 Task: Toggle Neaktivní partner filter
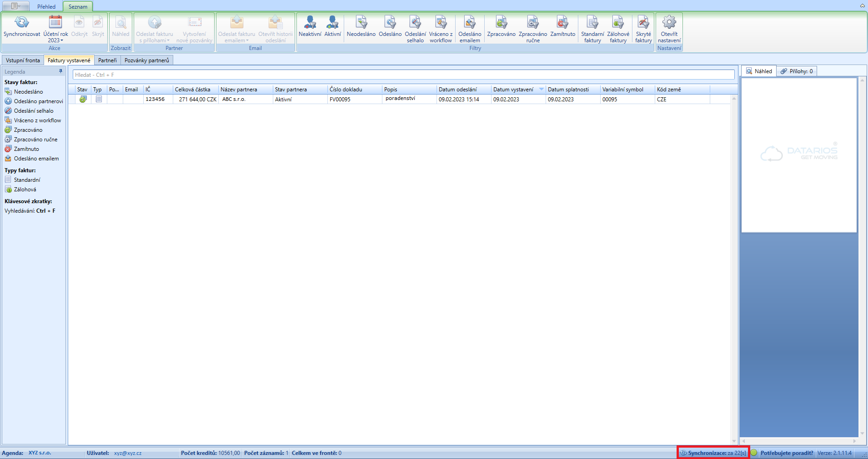[x=310, y=23]
